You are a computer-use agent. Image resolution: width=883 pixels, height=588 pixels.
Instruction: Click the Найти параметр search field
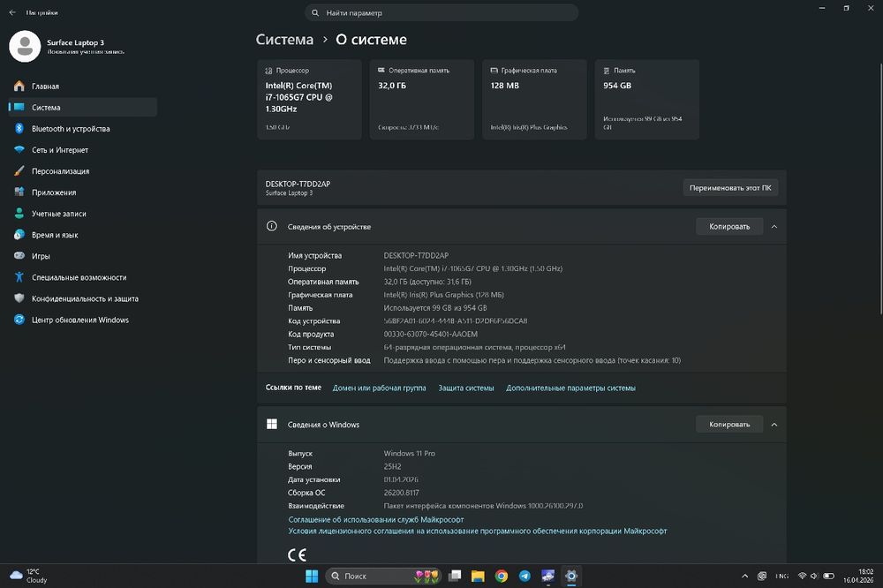[x=441, y=12]
